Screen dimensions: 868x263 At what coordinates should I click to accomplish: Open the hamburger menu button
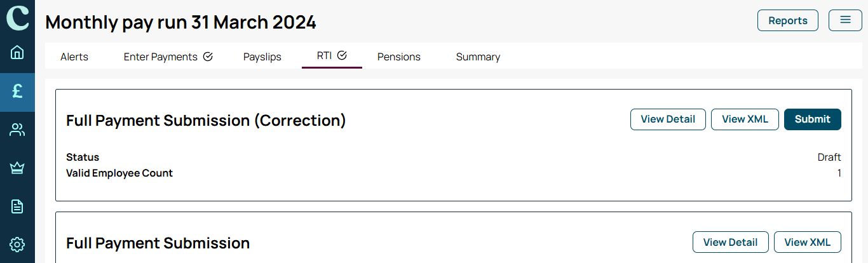tap(845, 20)
